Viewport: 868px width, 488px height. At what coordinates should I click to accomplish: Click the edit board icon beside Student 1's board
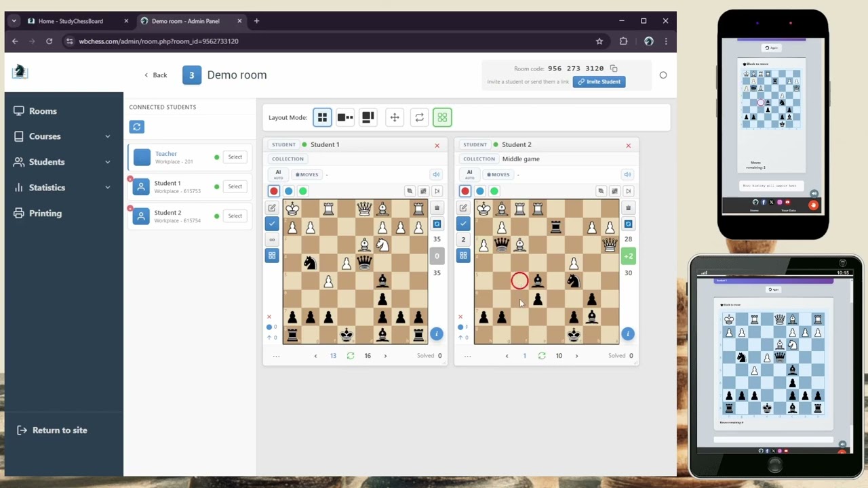coord(272,207)
